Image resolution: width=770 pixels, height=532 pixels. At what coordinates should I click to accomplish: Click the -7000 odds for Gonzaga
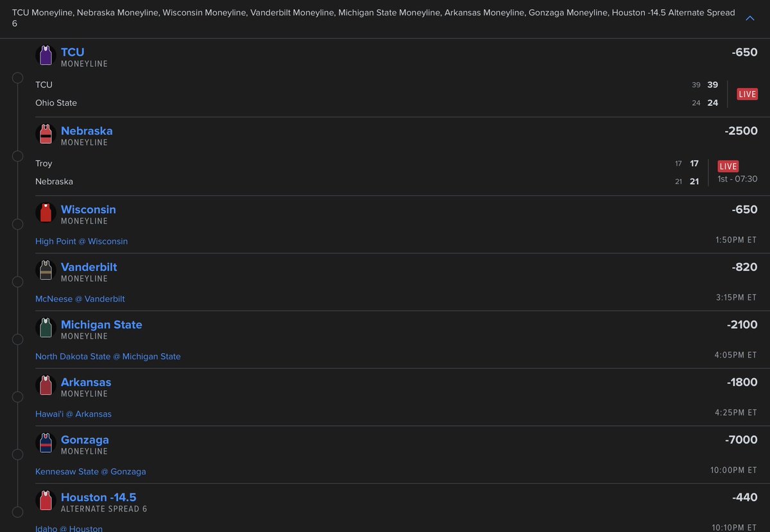[x=741, y=440]
